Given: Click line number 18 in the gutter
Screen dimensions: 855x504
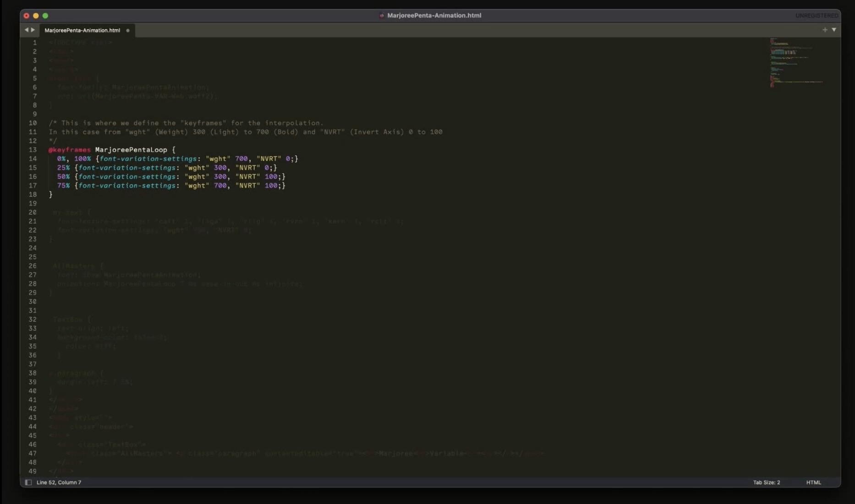Looking at the screenshot, I should point(33,195).
